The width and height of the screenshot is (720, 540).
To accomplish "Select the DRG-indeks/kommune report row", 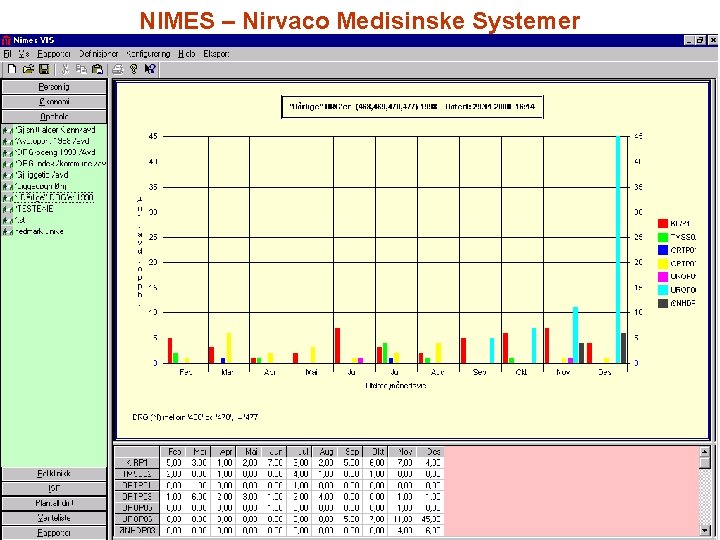I will tap(61, 164).
